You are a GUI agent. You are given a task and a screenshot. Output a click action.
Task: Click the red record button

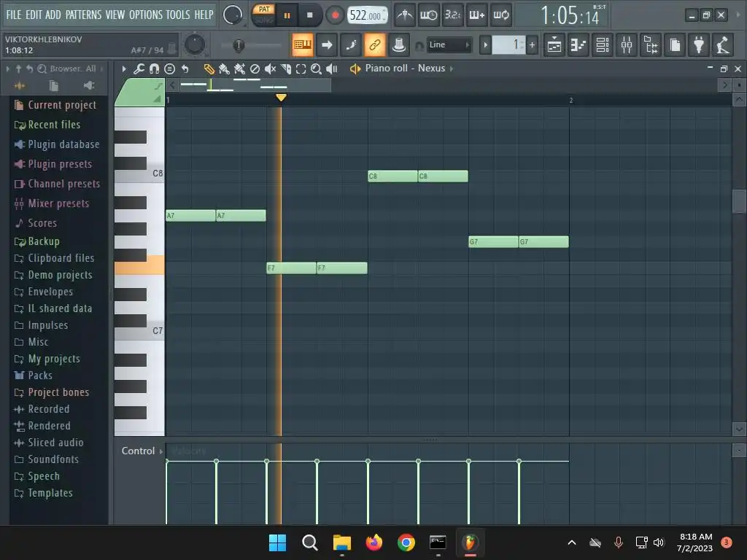click(335, 15)
